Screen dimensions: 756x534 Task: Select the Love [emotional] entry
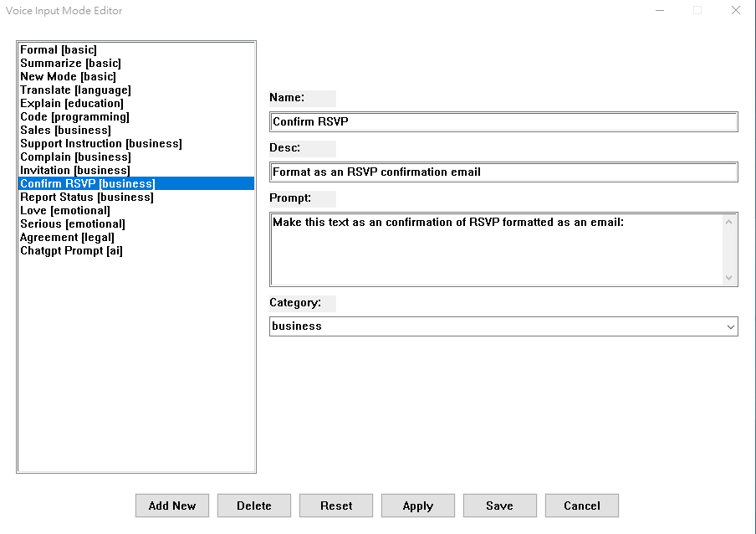point(136,210)
